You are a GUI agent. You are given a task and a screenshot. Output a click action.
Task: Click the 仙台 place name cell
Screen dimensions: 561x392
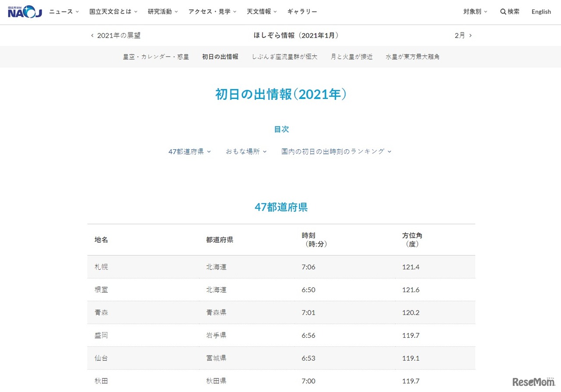[101, 358]
